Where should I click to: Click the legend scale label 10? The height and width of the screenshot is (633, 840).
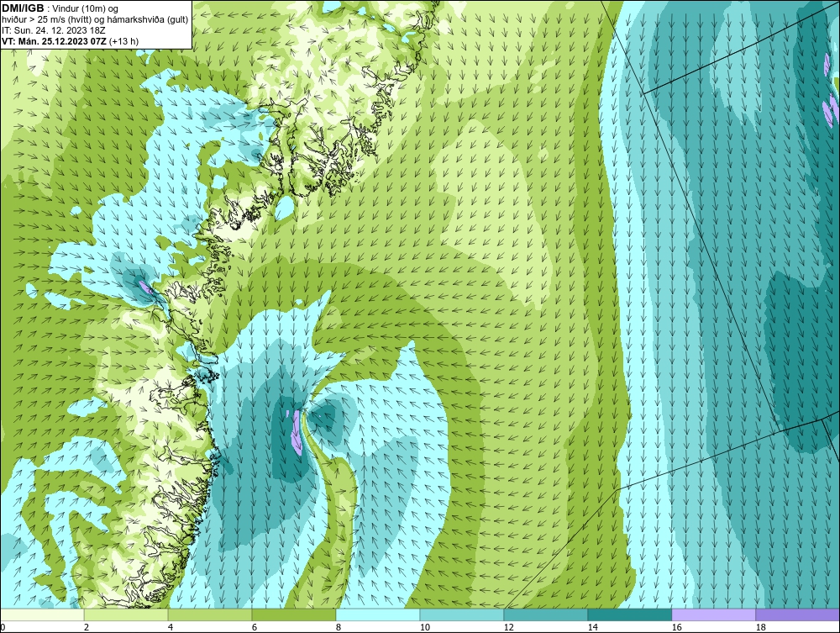point(424,627)
